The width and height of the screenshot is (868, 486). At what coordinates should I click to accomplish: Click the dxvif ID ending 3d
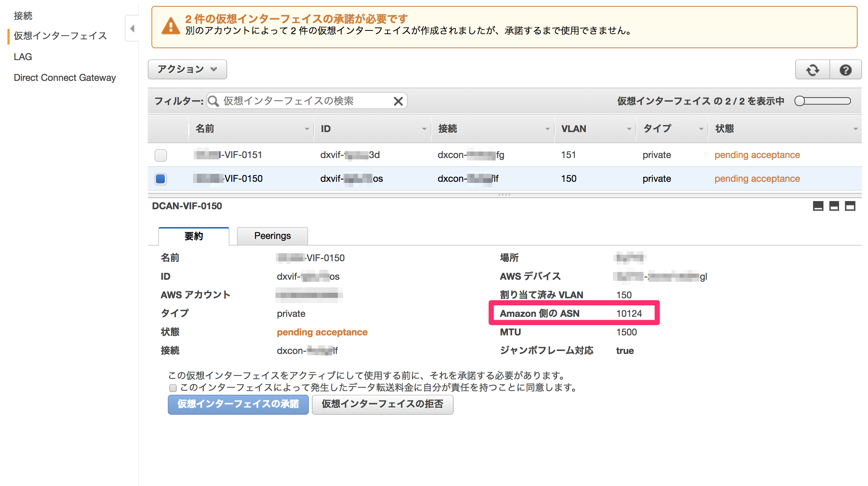click(350, 155)
